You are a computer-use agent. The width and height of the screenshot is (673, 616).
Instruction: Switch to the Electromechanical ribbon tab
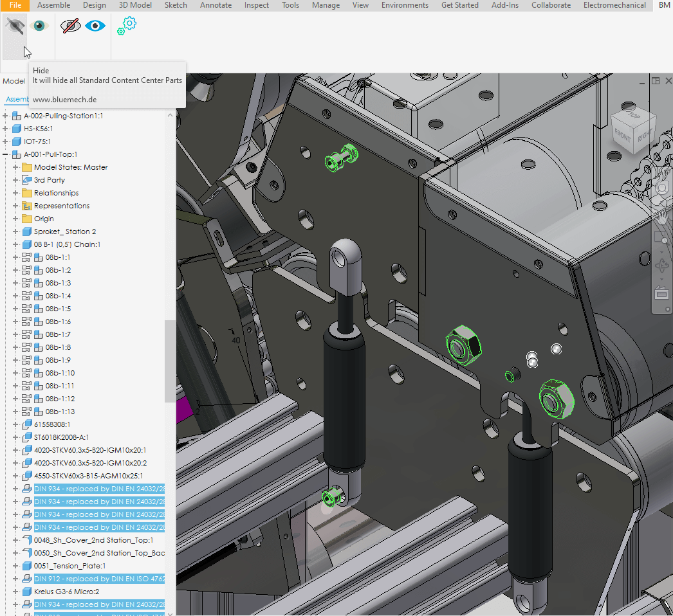pyautogui.click(x=614, y=5)
